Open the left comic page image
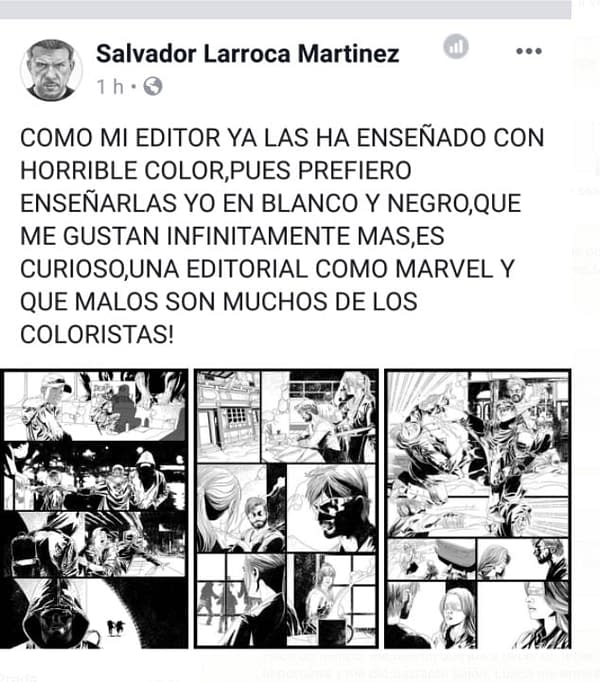The width and height of the screenshot is (600, 682). [x=94, y=508]
